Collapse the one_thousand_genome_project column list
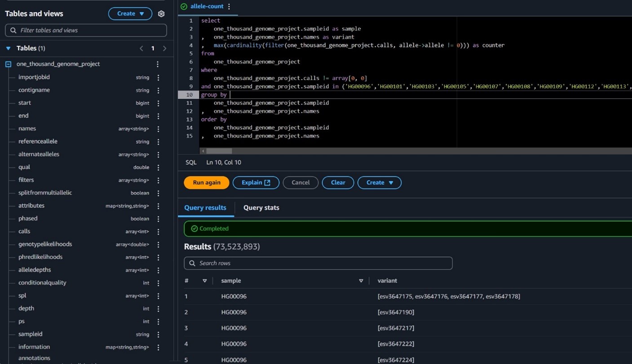Screen dimensions: 632x364 point(7,64)
